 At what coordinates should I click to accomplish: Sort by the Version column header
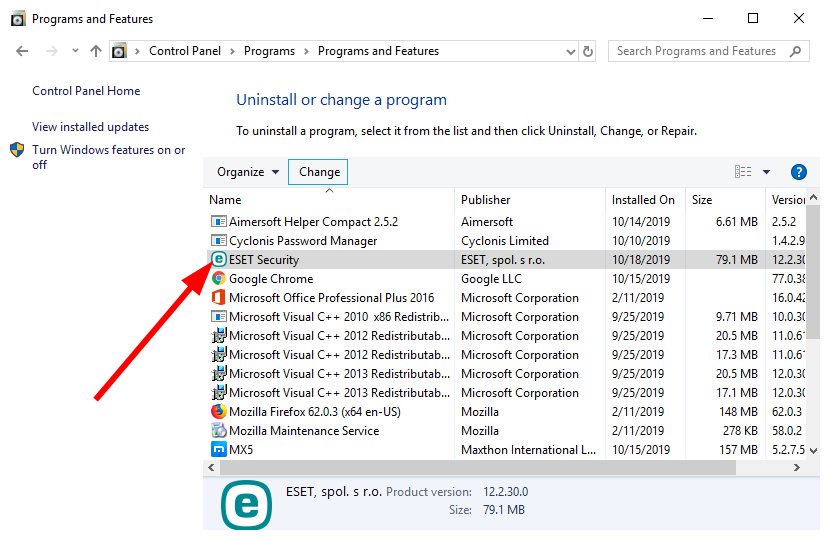pos(787,200)
